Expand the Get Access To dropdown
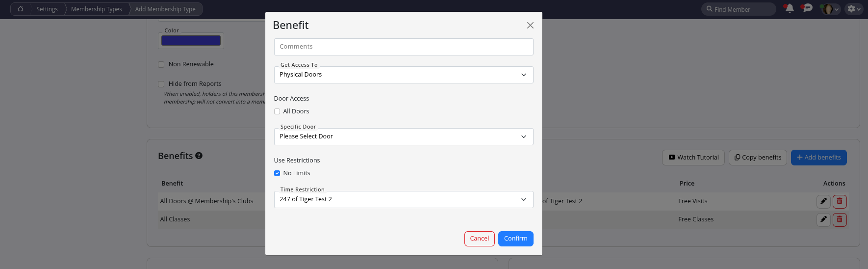The height and width of the screenshot is (269, 868). click(x=403, y=75)
